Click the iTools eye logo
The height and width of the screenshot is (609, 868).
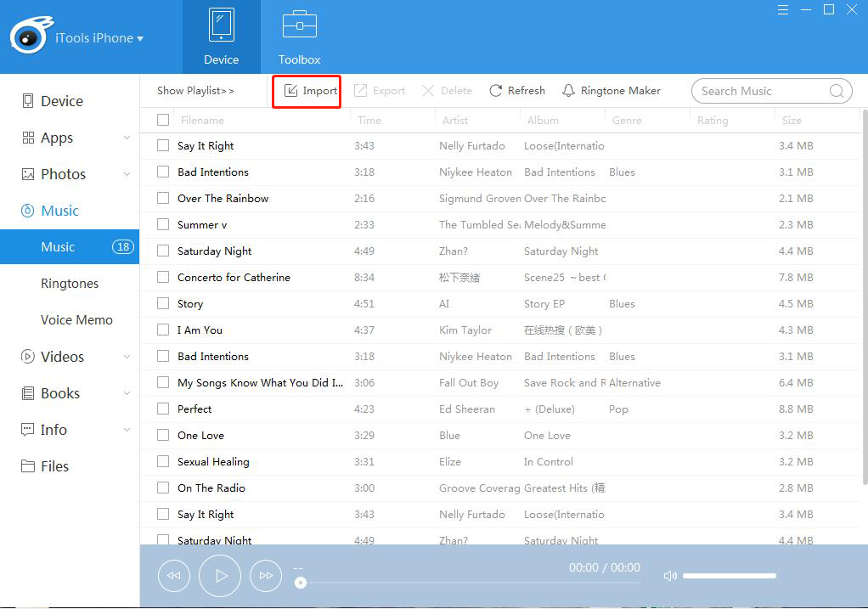click(x=31, y=35)
